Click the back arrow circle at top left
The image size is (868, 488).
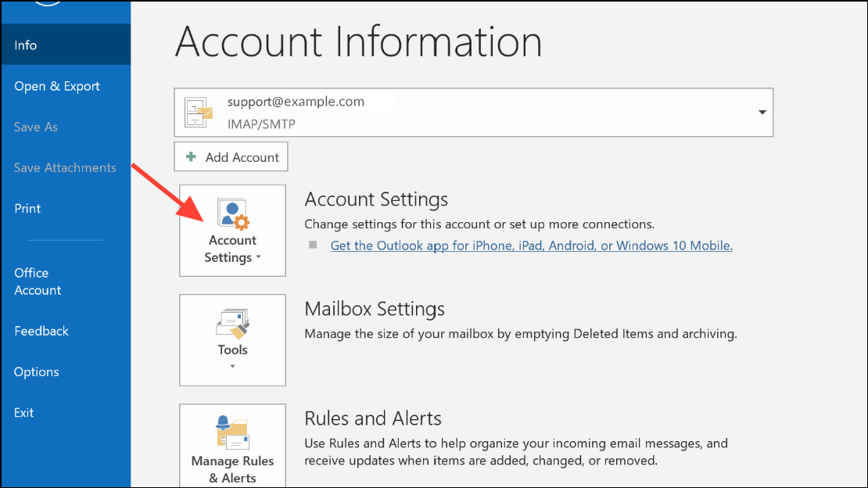47,3
